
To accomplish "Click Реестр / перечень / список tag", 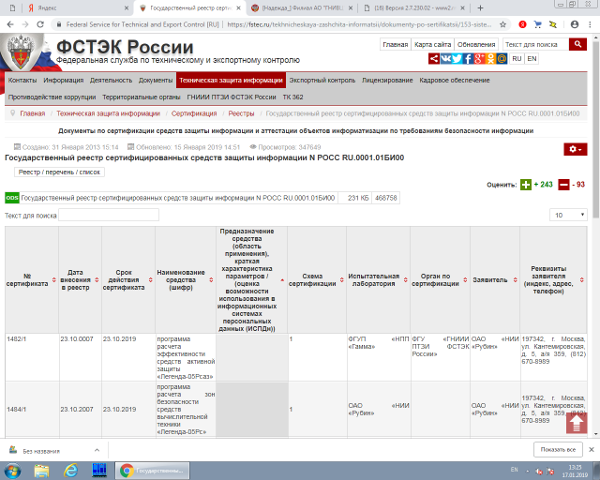I will 59,172.
